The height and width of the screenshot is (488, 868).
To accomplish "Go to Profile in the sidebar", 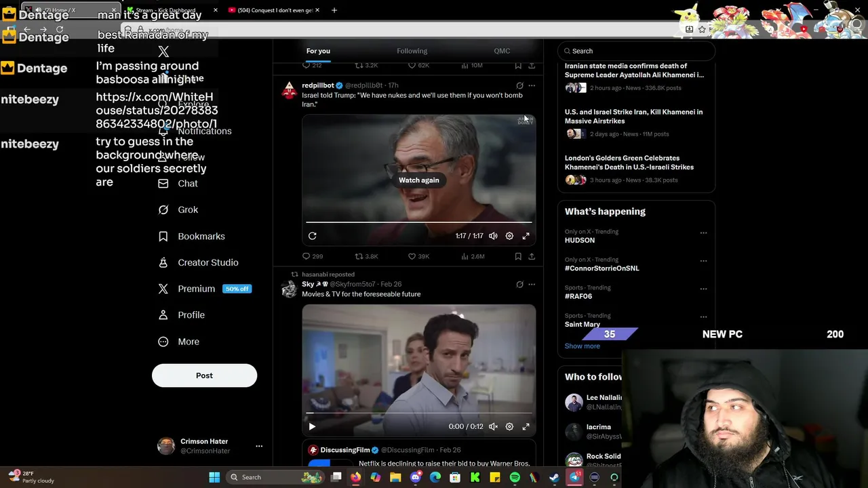I will (x=181, y=315).
